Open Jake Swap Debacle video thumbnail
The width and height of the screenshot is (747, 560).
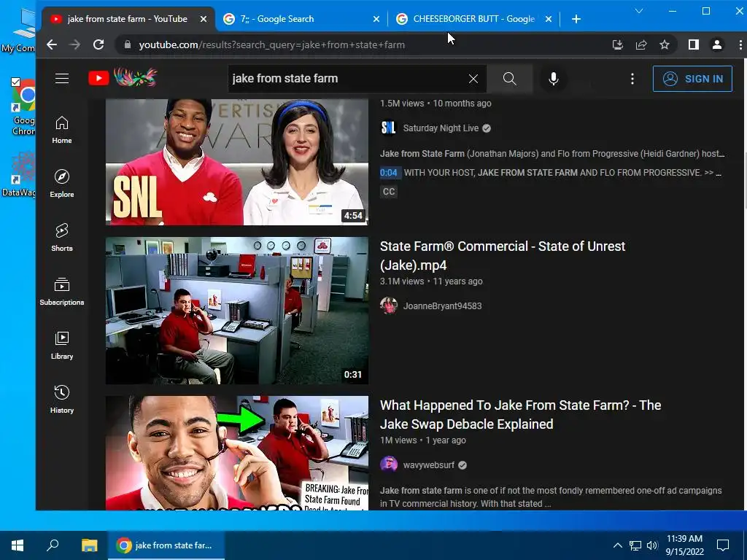pos(237,453)
